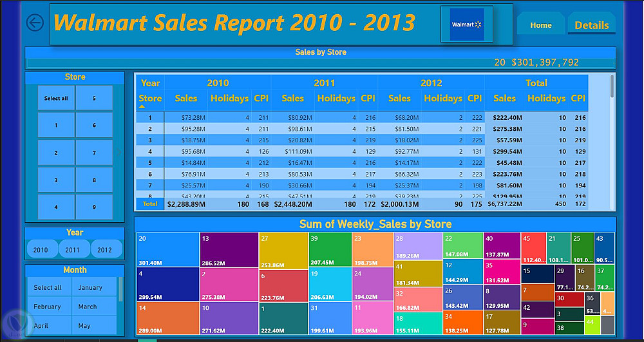644x342 pixels.
Task: Select store 6 in Store slicer
Action: click(x=94, y=125)
